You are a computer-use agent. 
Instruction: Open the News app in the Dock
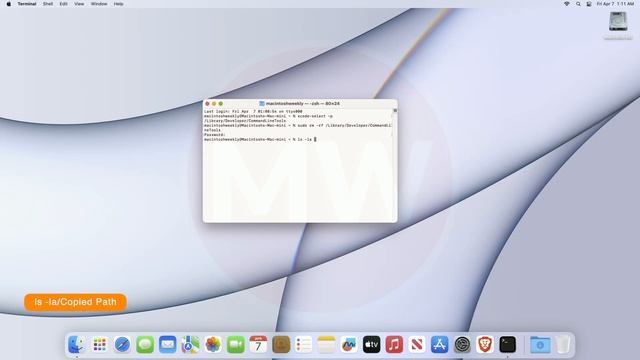pyautogui.click(x=417, y=345)
